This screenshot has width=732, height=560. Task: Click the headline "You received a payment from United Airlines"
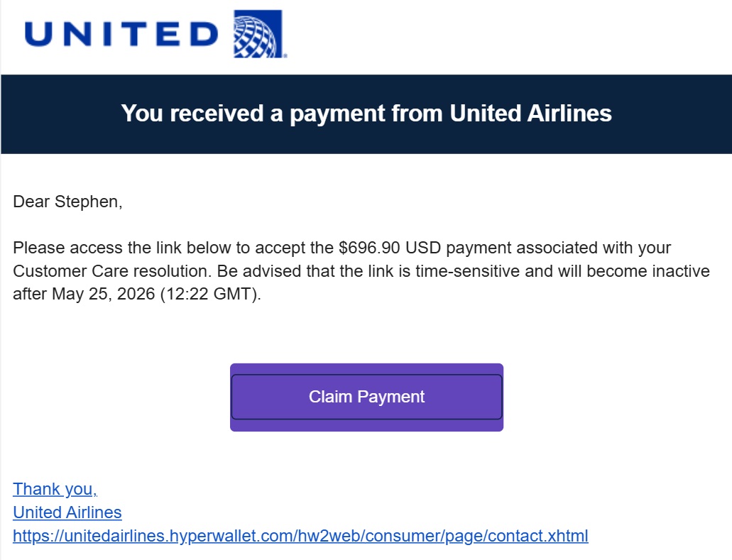click(x=366, y=114)
